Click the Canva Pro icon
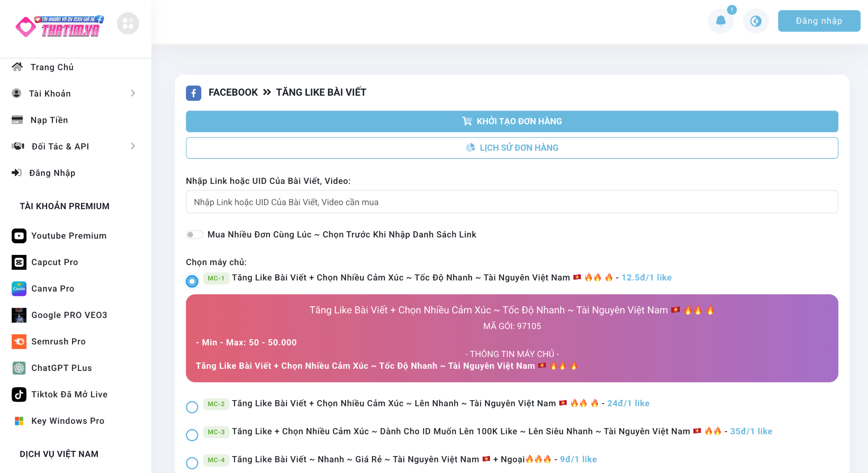Viewport: 868px width, 473px height. 19,289
